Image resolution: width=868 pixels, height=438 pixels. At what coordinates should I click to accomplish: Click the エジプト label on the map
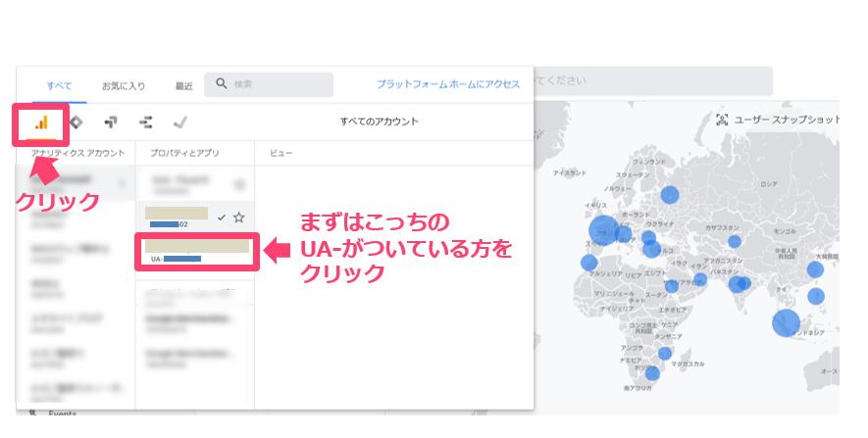[x=655, y=273]
